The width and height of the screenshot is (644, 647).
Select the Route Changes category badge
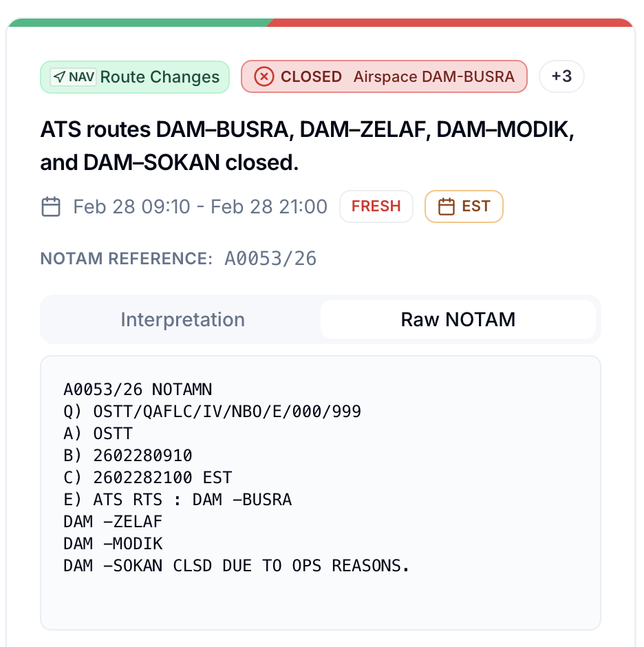[x=160, y=77]
